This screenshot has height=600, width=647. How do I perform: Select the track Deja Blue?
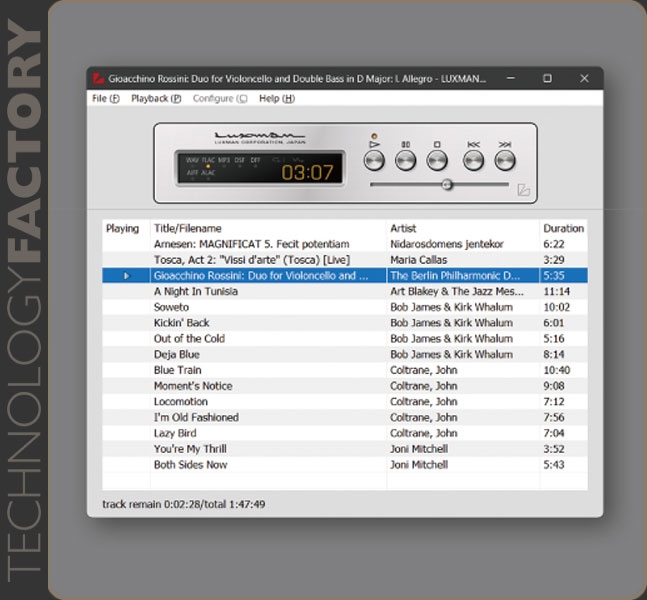coord(345,354)
